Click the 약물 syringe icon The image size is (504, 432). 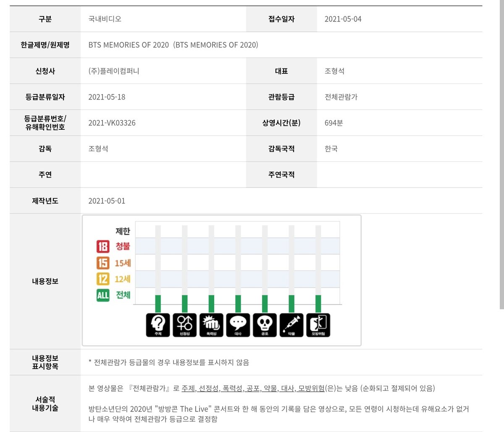tap(291, 325)
